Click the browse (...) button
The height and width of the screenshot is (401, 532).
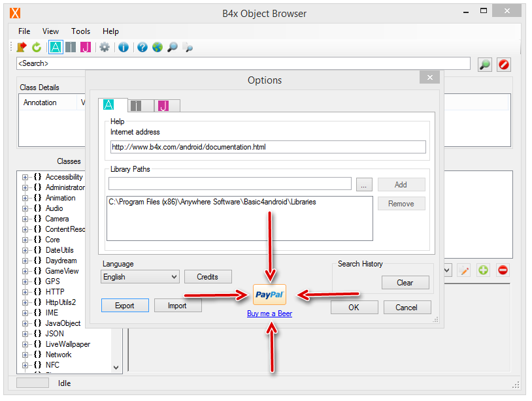pyautogui.click(x=364, y=184)
